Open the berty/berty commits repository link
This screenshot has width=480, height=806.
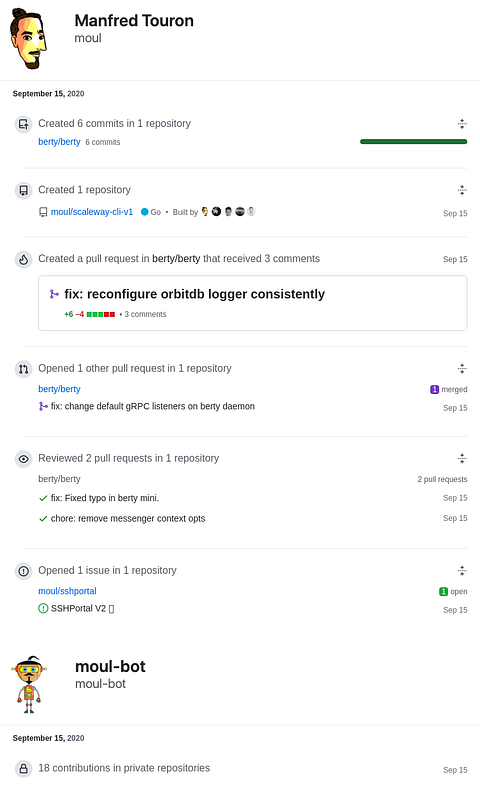click(59, 142)
